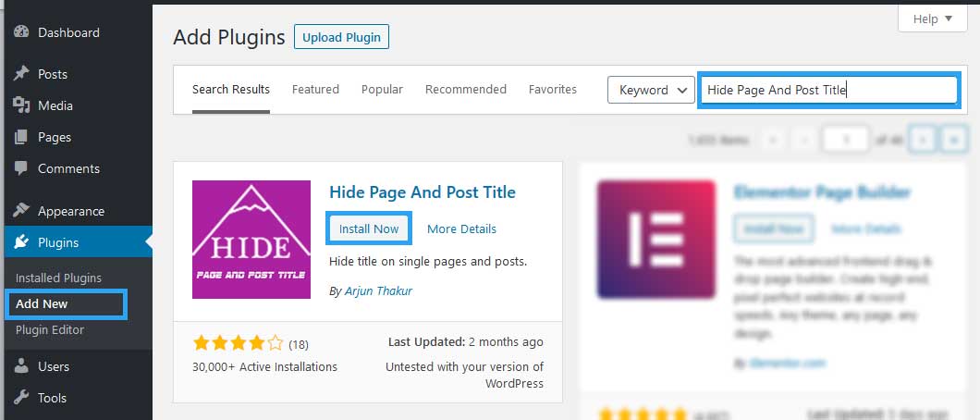The width and height of the screenshot is (980, 420).
Task: Click the Users person icon
Action: click(21, 366)
